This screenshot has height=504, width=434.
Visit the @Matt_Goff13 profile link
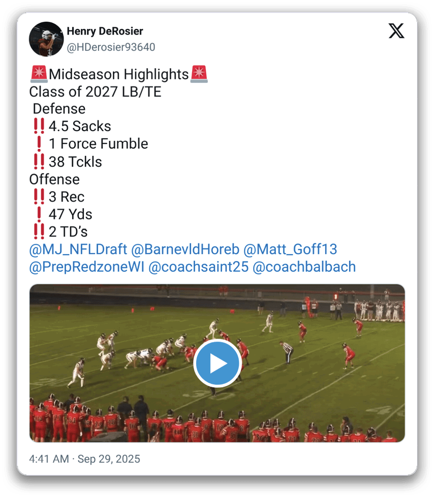point(290,249)
